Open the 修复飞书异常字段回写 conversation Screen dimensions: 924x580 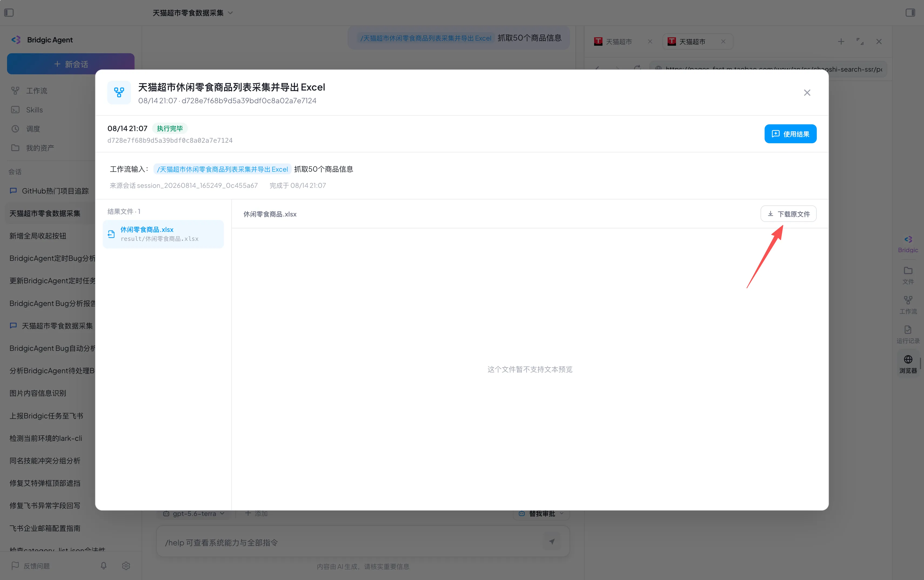click(x=45, y=506)
